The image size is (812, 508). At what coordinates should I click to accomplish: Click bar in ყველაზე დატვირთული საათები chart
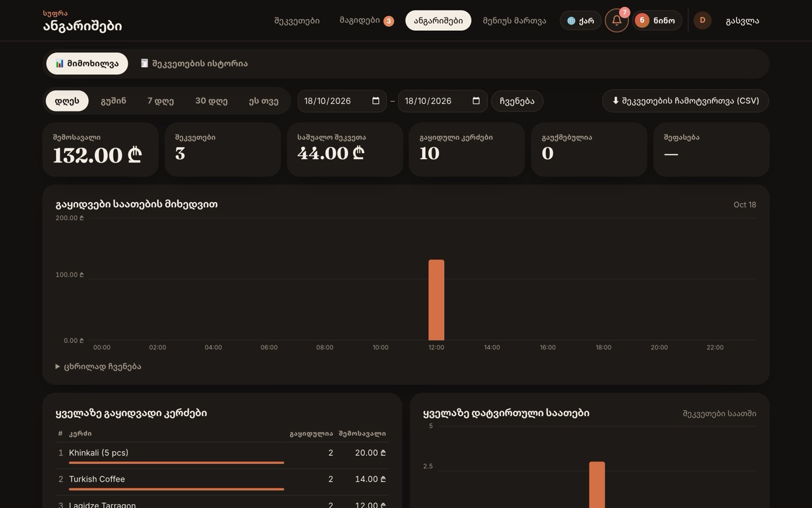(x=597, y=485)
